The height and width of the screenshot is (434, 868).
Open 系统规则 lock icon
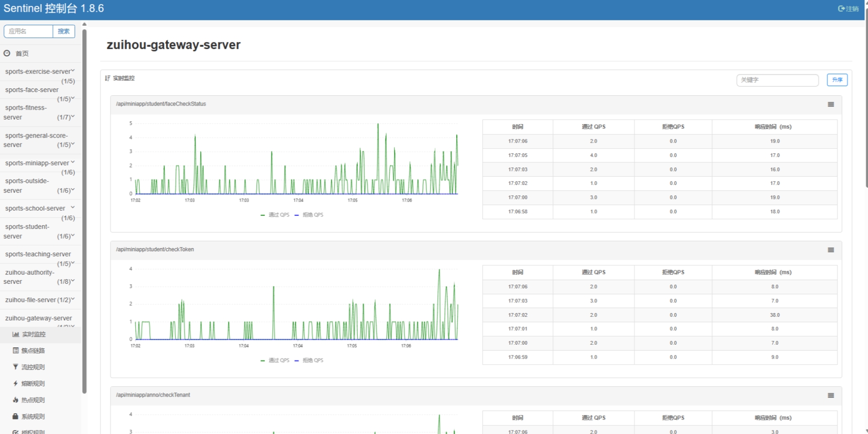[x=16, y=416]
